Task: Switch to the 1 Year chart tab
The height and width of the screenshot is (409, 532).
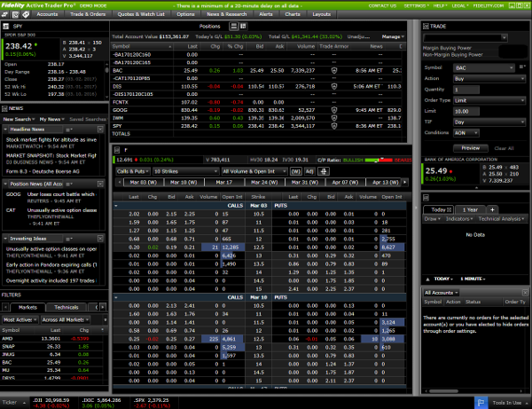Action: click(x=470, y=209)
